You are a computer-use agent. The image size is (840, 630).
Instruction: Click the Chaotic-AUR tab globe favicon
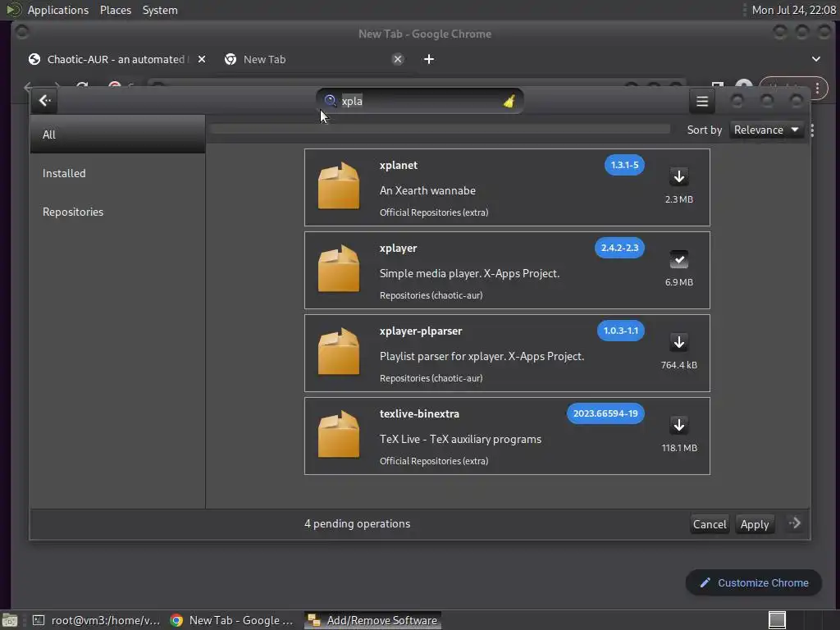pyautogui.click(x=34, y=59)
